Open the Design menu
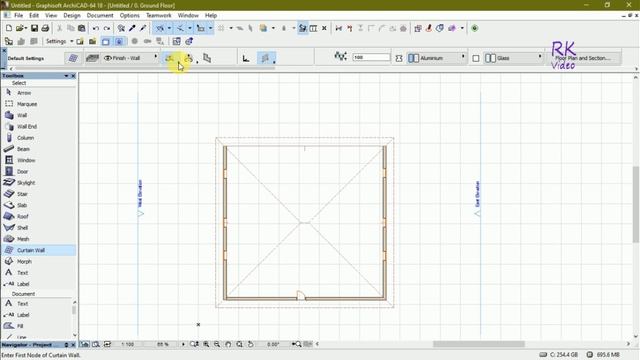 click(72, 16)
